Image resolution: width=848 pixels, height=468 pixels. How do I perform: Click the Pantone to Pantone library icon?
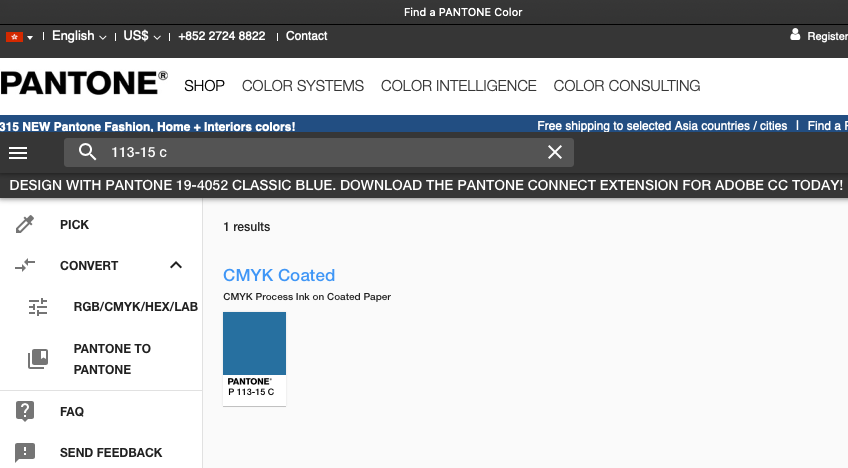[x=38, y=359]
